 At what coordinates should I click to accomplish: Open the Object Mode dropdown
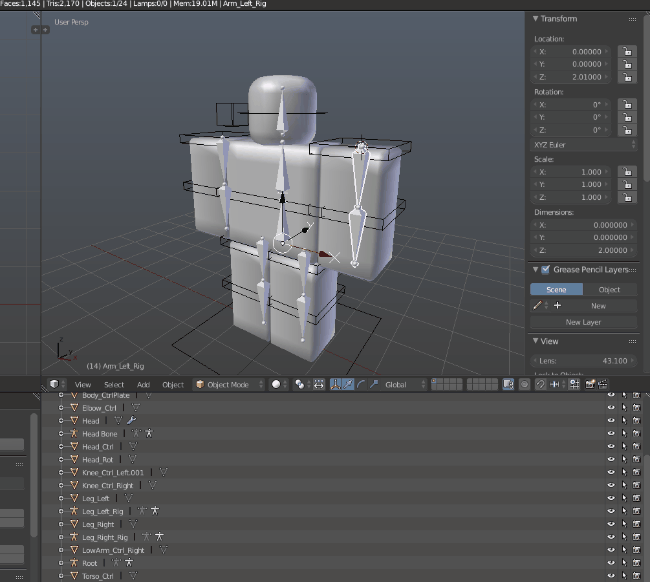228,384
